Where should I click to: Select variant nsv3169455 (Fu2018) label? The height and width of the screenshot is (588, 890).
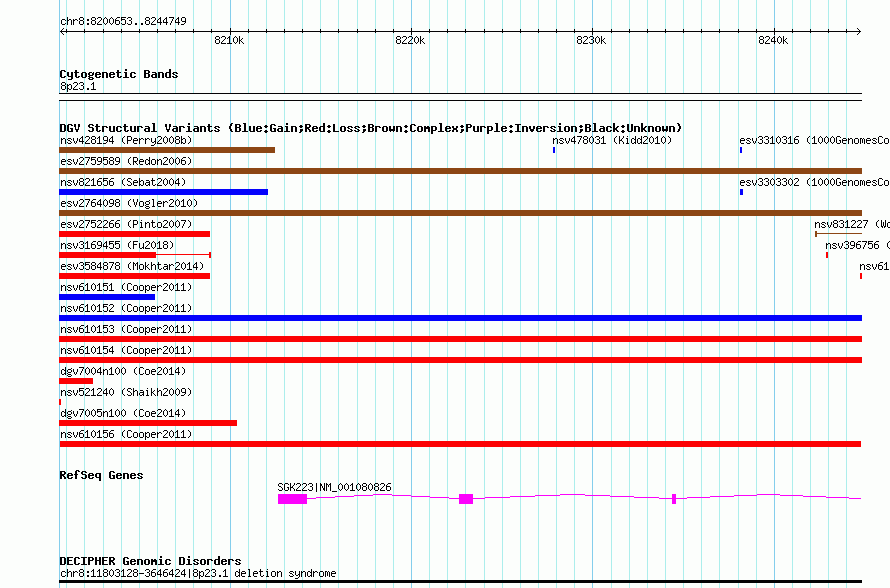pyautogui.click(x=117, y=245)
